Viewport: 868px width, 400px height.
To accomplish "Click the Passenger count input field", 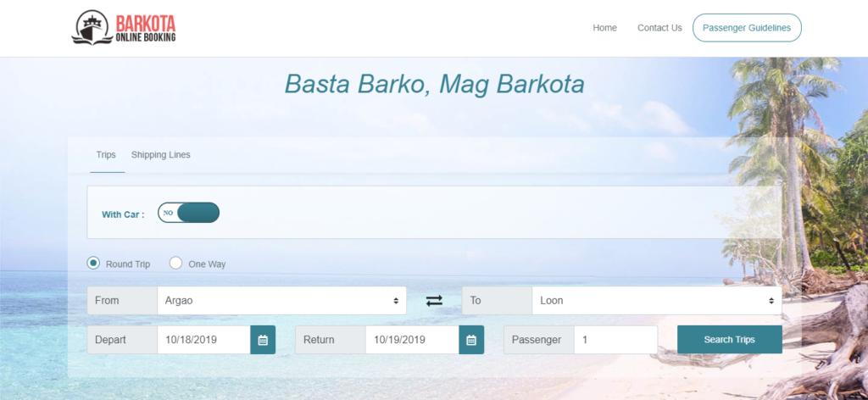I will 615,340.
